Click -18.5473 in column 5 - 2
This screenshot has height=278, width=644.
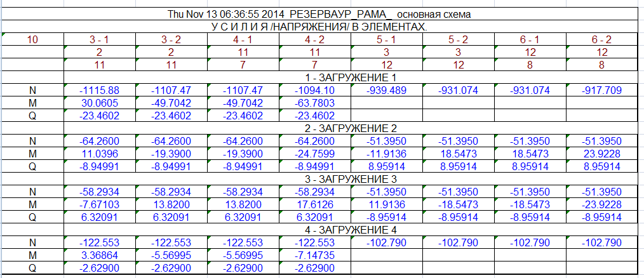[x=459, y=204]
